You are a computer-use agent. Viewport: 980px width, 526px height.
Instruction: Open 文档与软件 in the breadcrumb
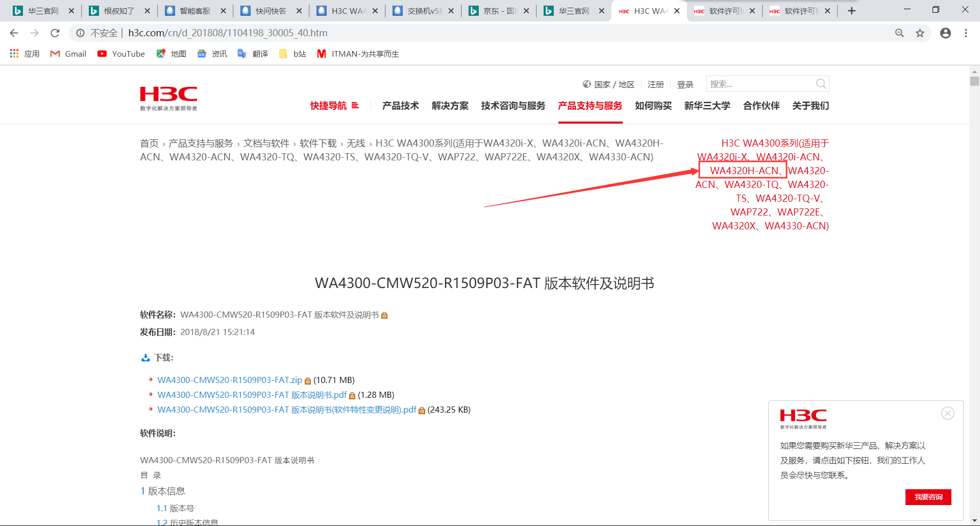click(266, 144)
